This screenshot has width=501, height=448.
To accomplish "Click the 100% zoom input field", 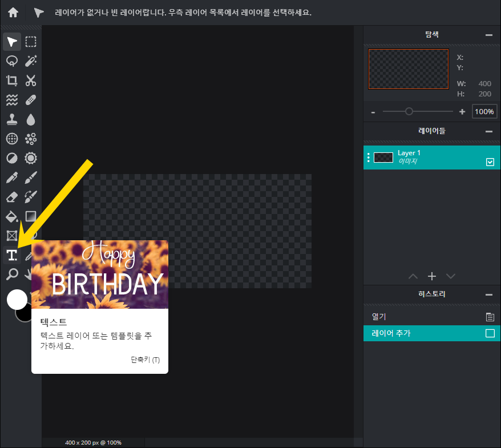I will click(484, 111).
